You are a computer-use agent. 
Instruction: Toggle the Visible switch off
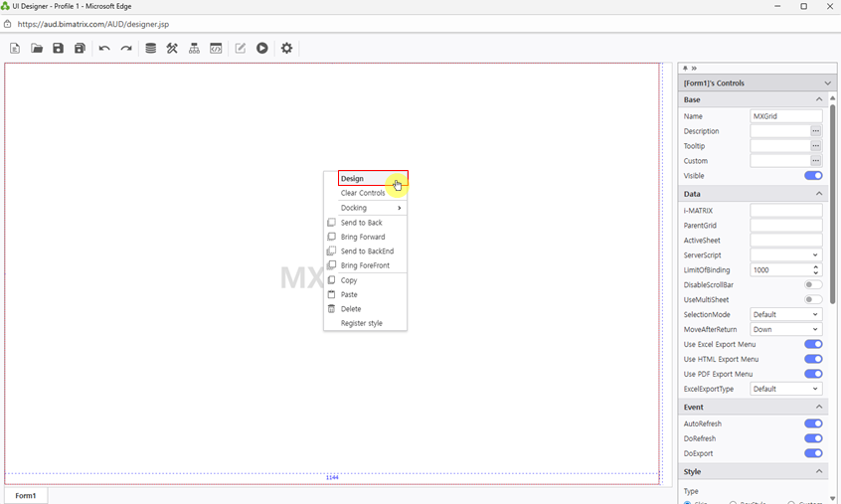click(x=812, y=176)
